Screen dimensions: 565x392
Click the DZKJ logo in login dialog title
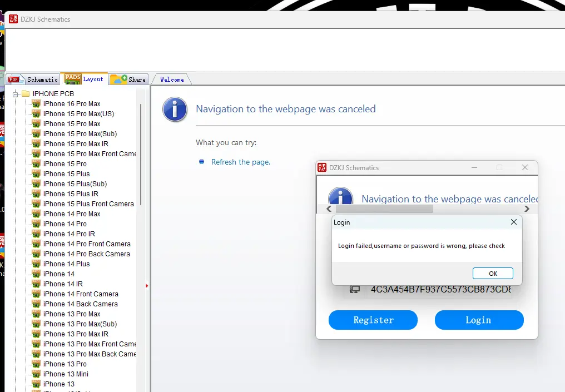[322, 167]
